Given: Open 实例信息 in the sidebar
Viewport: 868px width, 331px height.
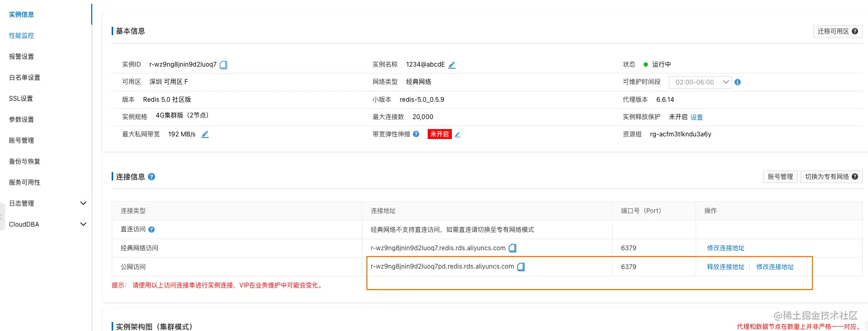Looking at the screenshot, I should pyautogui.click(x=21, y=15).
